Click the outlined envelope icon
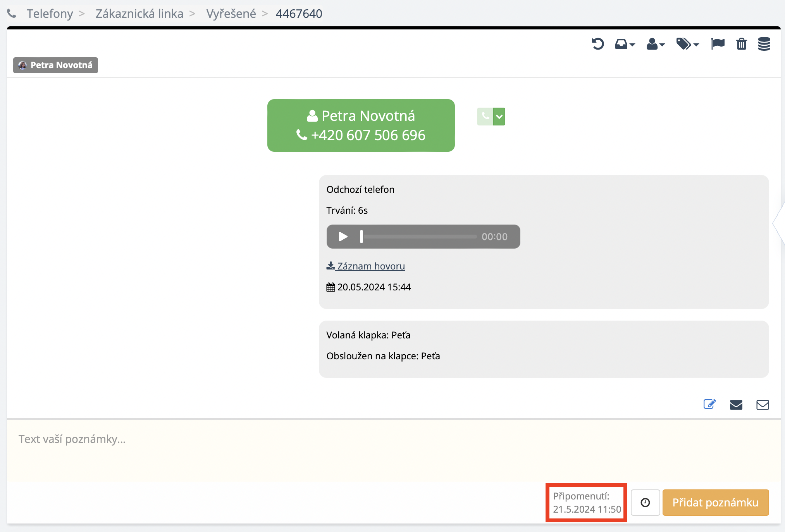785x532 pixels. (x=763, y=405)
